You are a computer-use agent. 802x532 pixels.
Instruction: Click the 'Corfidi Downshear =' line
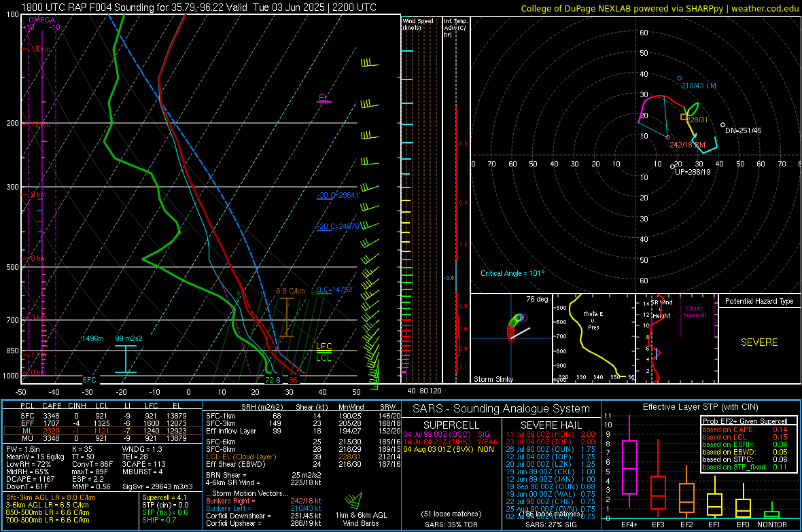click(264, 516)
